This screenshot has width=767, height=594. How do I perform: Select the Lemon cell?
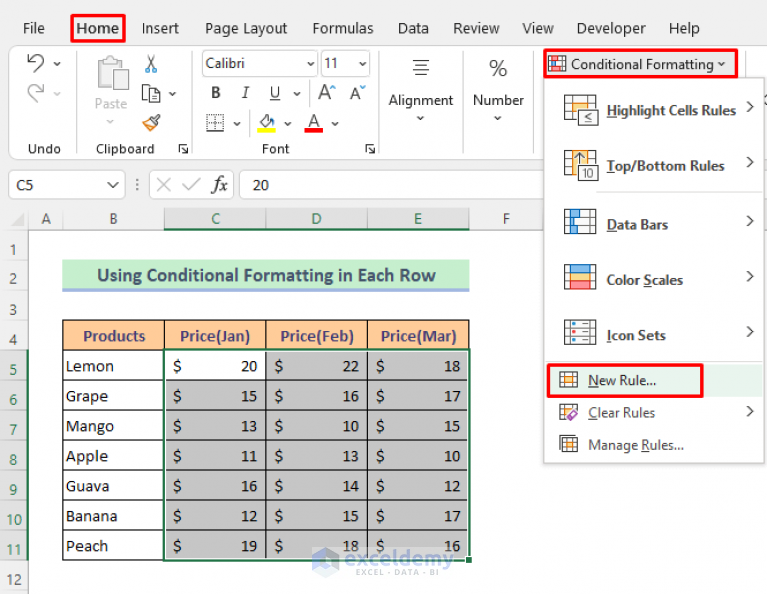pyautogui.click(x=113, y=366)
